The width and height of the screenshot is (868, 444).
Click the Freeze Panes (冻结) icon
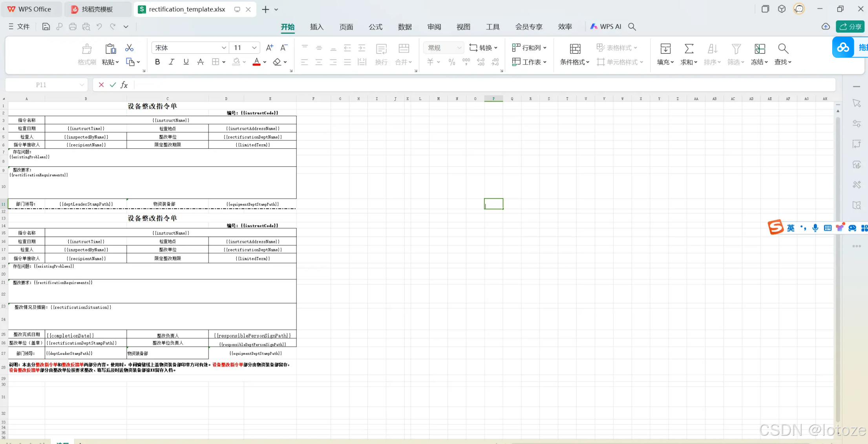click(759, 54)
